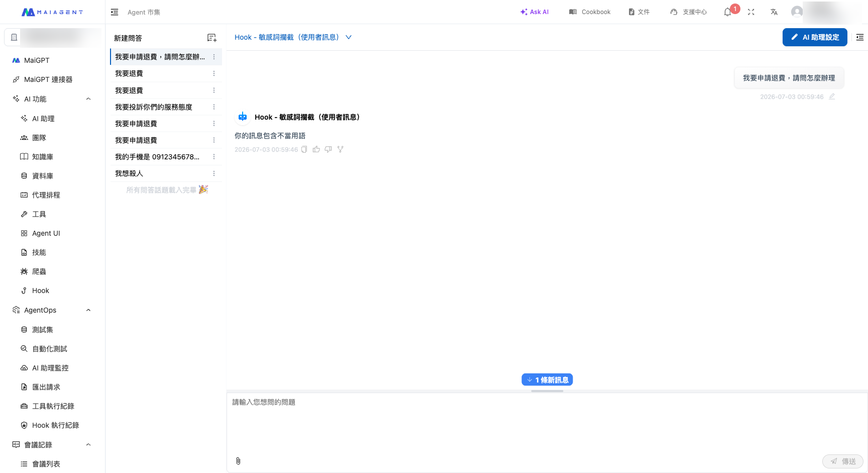The width and height of the screenshot is (868, 473).
Task: Open 文件 in the top bar
Action: tap(639, 12)
